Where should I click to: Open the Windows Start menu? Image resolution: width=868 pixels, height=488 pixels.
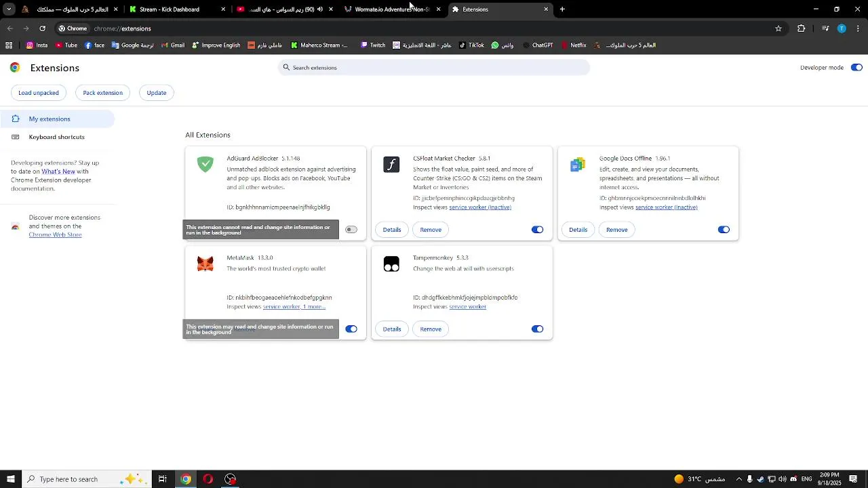pos(10,479)
